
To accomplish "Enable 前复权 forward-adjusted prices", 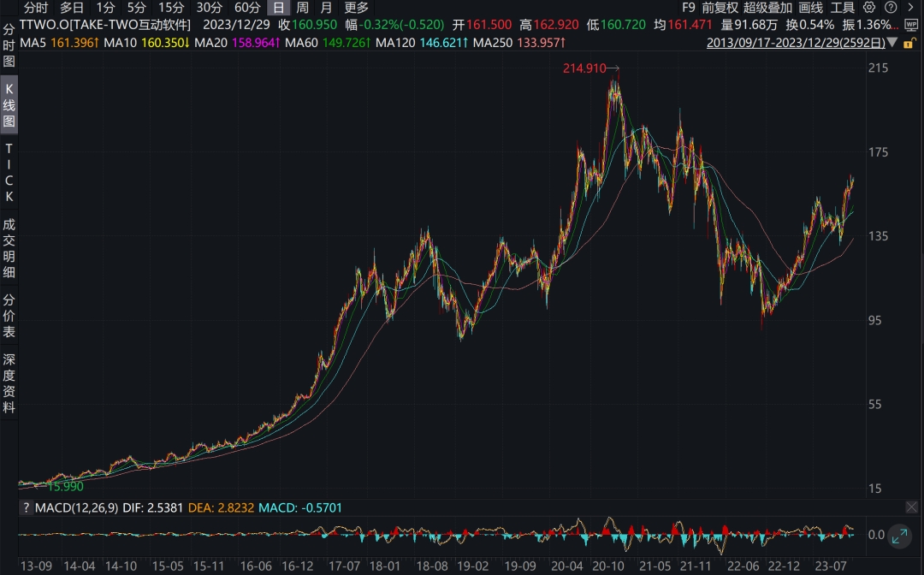I will pyautogui.click(x=721, y=8).
